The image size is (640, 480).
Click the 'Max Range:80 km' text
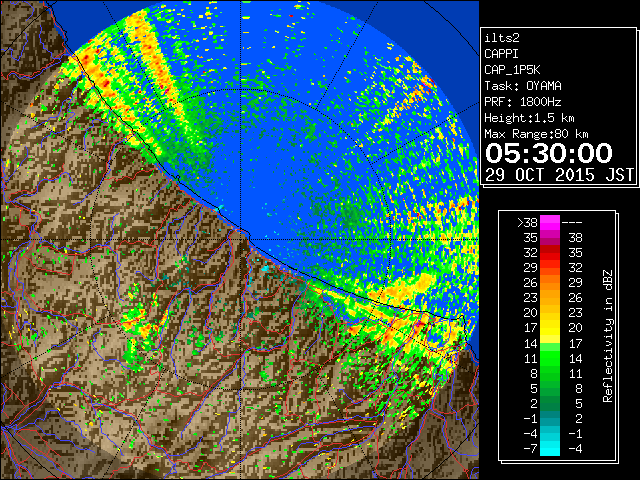(x=536, y=134)
